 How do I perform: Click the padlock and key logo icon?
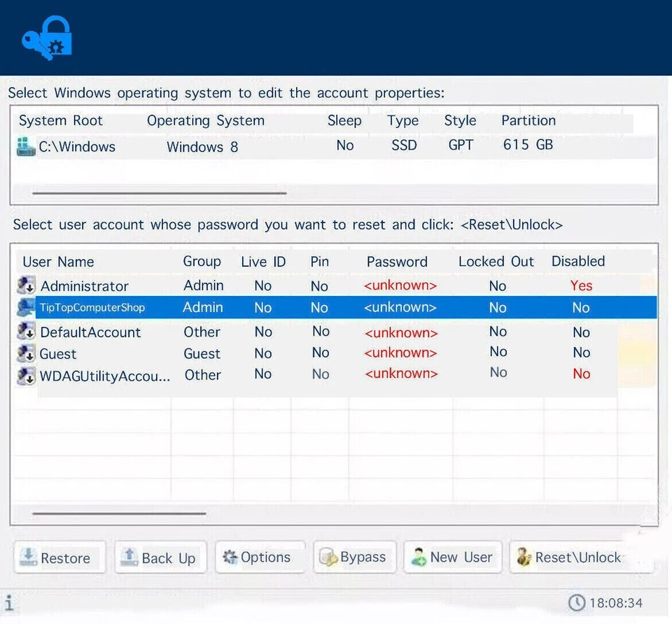pyautogui.click(x=47, y=40)
